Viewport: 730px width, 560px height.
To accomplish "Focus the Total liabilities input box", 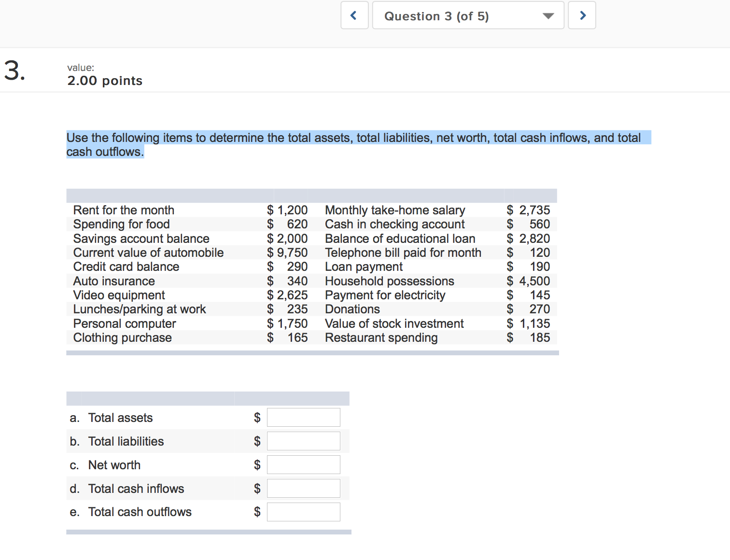I will point(303,441).
